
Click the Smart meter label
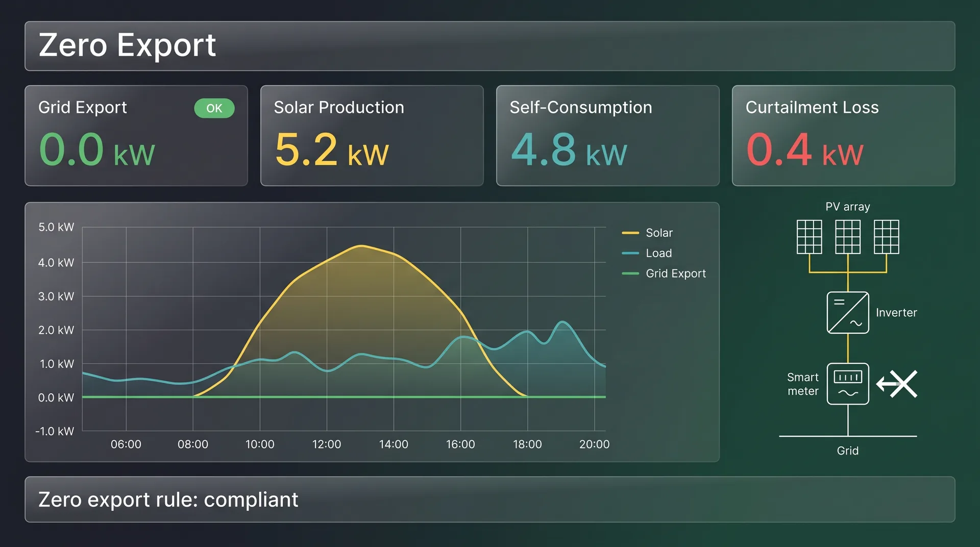click(803, 384)
